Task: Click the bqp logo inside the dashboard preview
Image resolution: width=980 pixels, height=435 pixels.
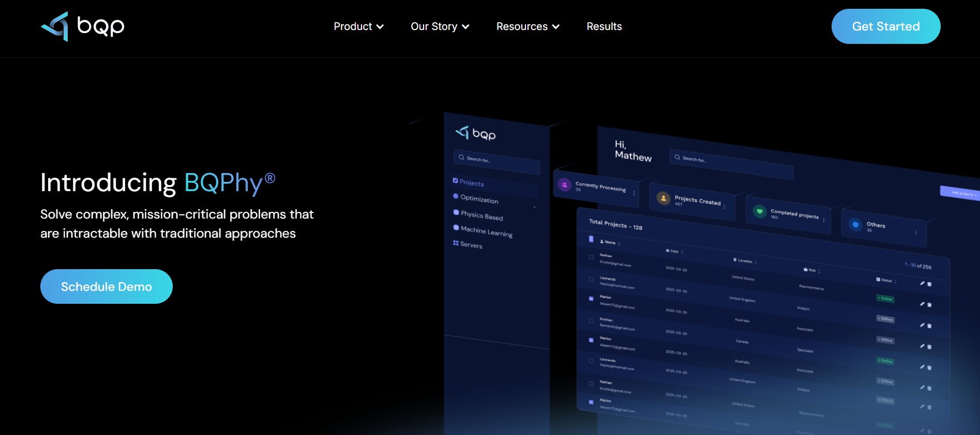Action: (x=475, y=133)
